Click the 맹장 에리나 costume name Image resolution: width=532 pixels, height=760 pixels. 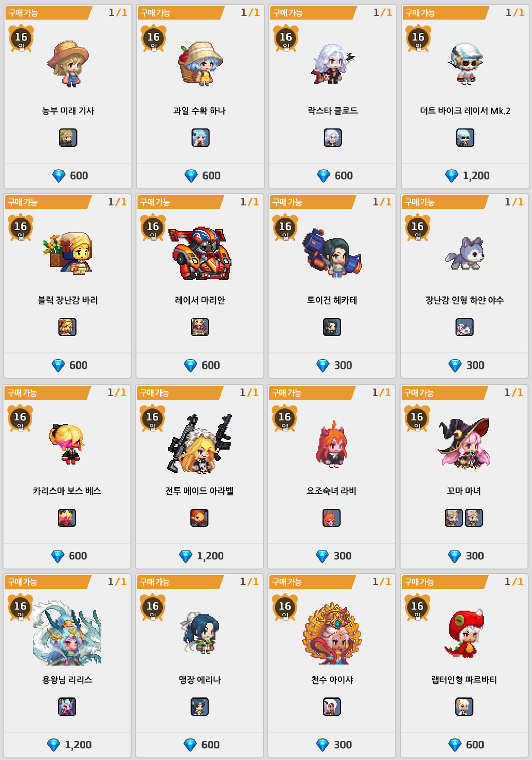(200, 680)
